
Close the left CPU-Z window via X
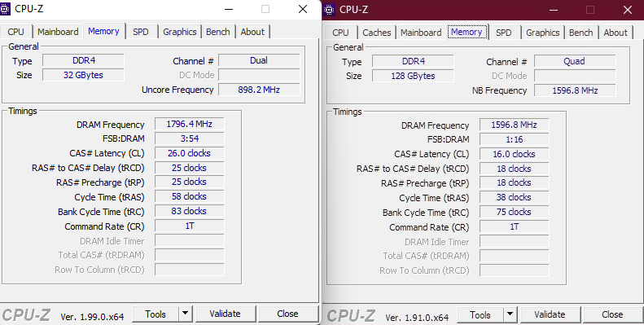point(303,9)
